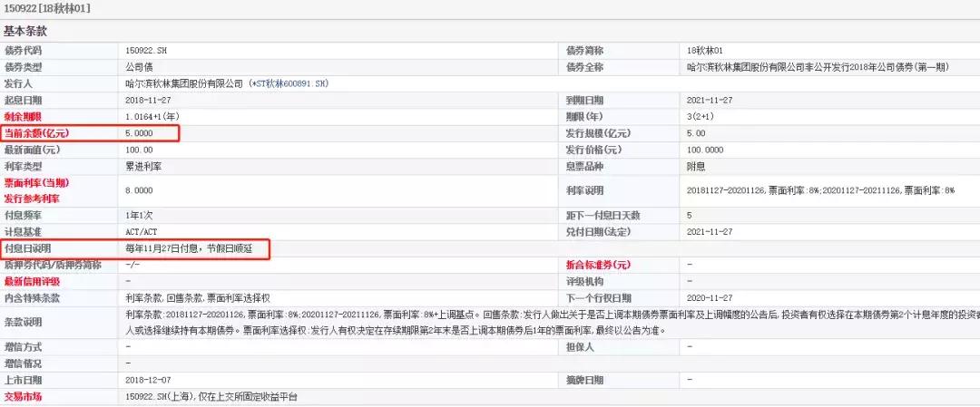Select special terms 利率条款,回售条款,票面利率选择权

tap(198, 298)
